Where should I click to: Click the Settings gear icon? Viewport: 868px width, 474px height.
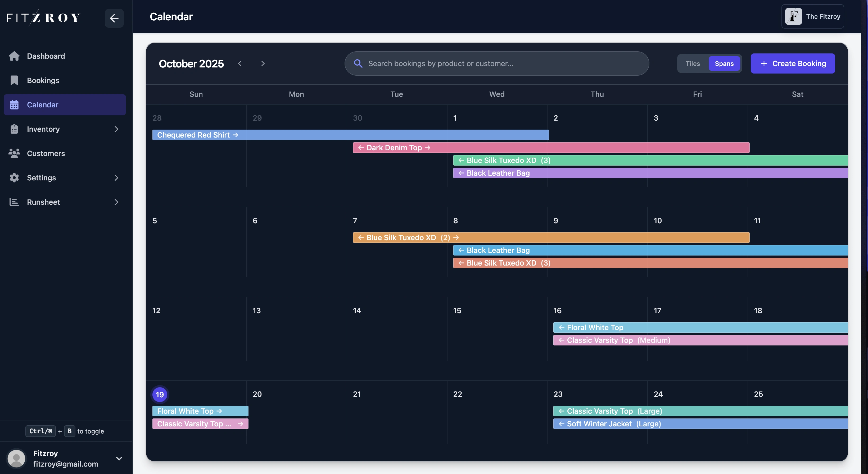[14, 177]
